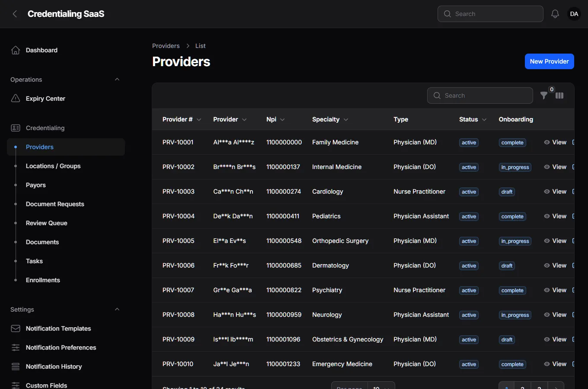Click the magnifier icon in the top search

tap(447, 14)
